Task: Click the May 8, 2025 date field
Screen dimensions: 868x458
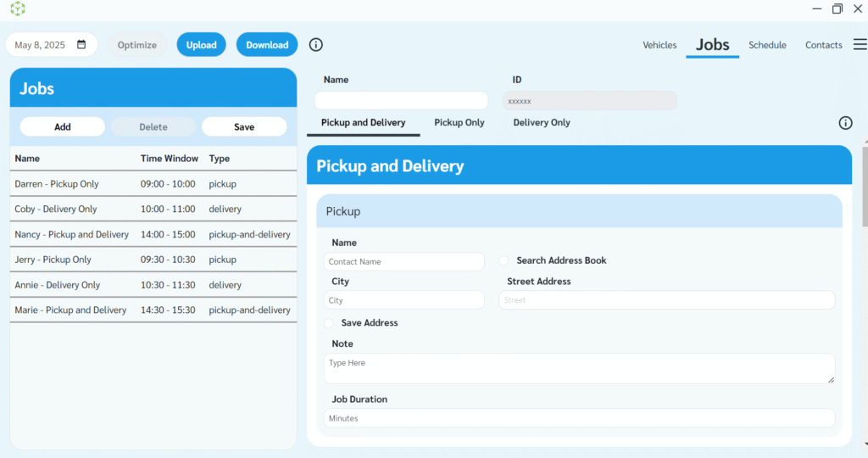Action: tap(42, 45)
